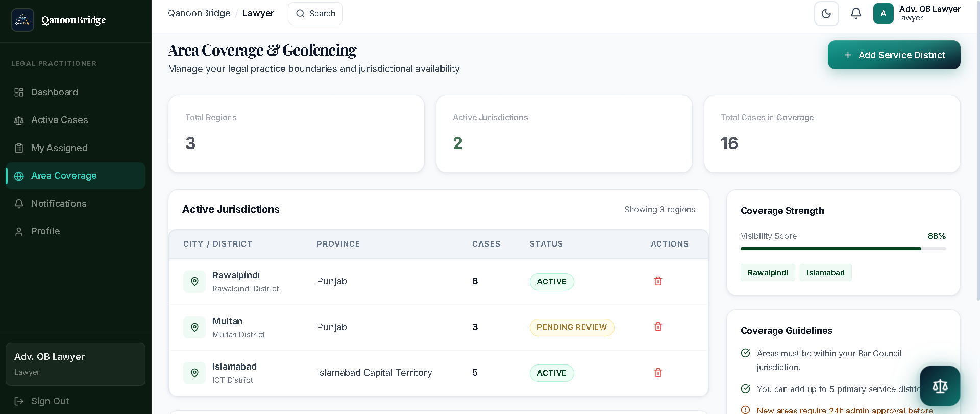The image size is (980, 414).
Task: Click the Sign Out arrow icon
Action: [19, 401]
